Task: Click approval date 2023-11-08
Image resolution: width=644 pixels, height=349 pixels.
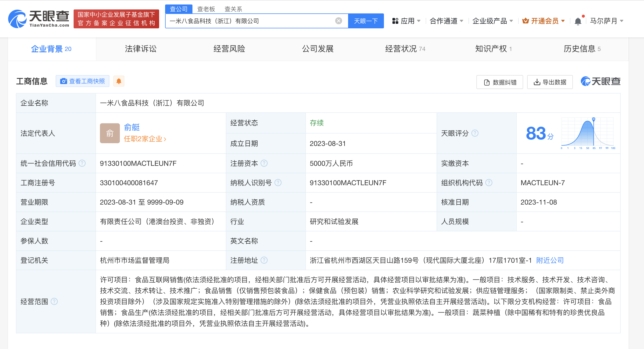Action: click(x=539, y=202)
